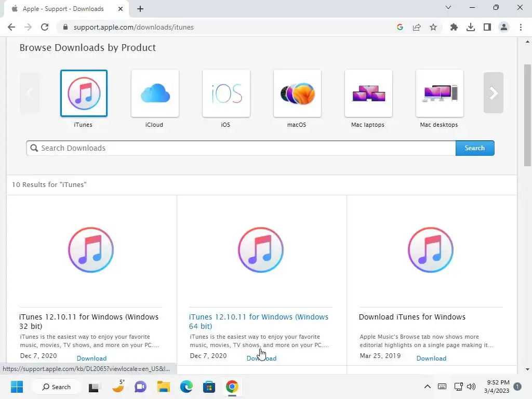This screenshot has height=399, width=532.
Task: Go back with the browser back arrow
Action: coord(11,27)
